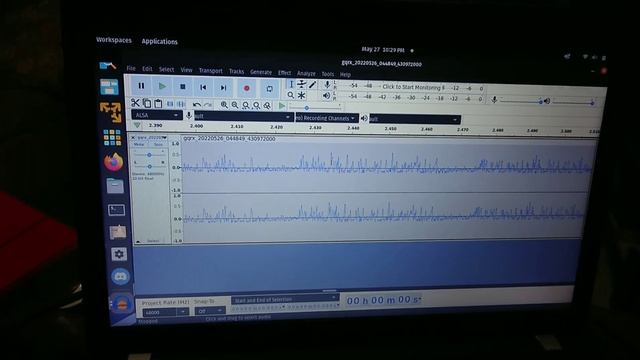Open the Generate menu
The height and width of the screenshot is (360, 640).
[x=261, y=72]
